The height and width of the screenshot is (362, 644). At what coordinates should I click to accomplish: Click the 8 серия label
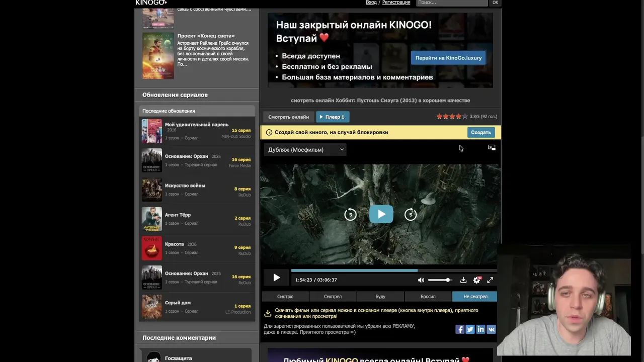pos(243,189)
